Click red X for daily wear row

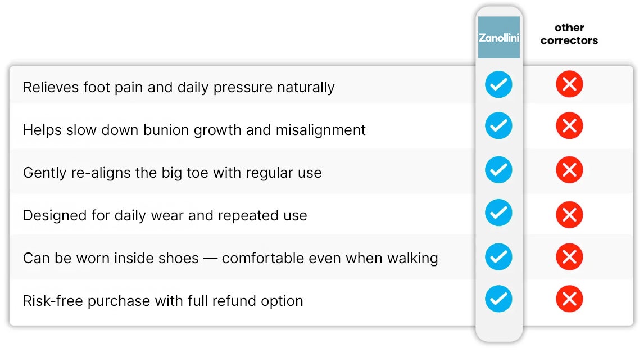(x=569, y=214)
